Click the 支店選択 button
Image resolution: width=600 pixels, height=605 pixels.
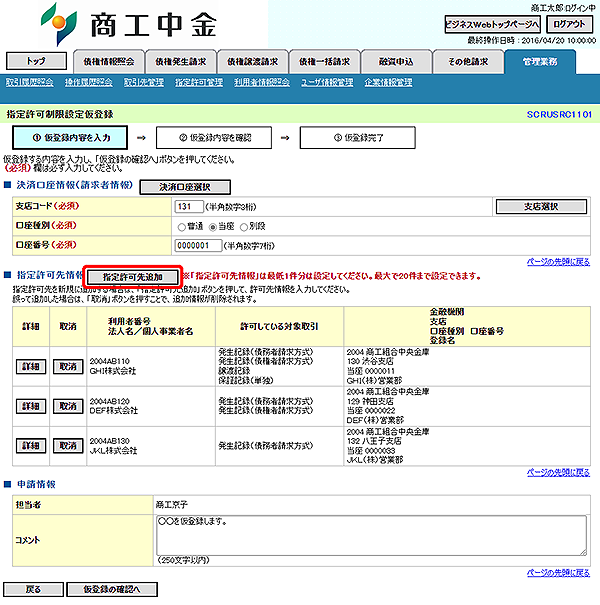pos(541,207)
